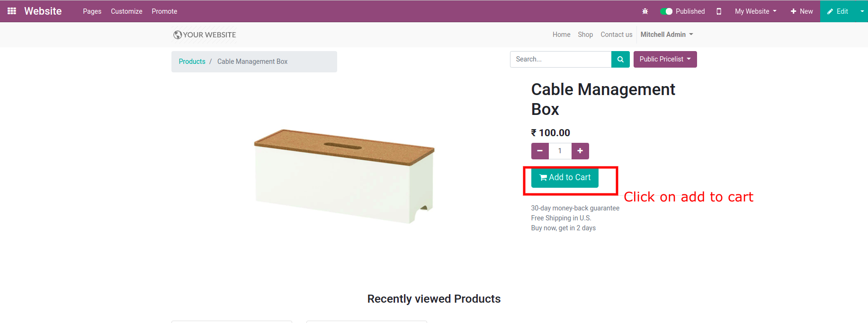Open the Customize menu
Screen dimensions: 868x323
click(126, 11)
